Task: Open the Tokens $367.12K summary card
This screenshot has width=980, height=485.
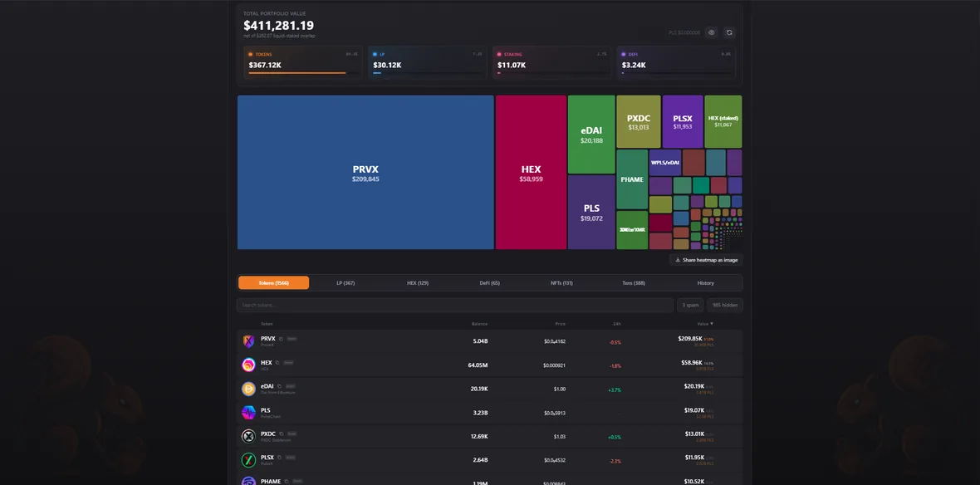Action: click(302, 62)
